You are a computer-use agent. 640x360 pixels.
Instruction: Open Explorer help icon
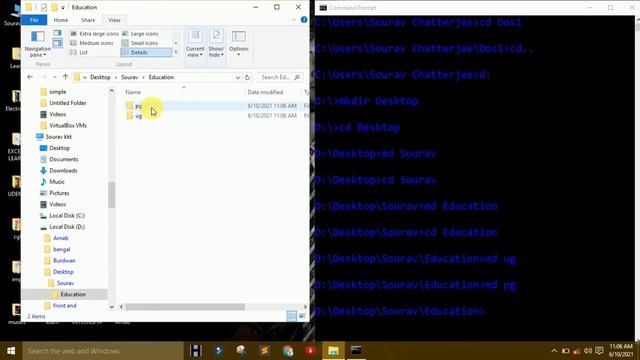coord(304,20)
